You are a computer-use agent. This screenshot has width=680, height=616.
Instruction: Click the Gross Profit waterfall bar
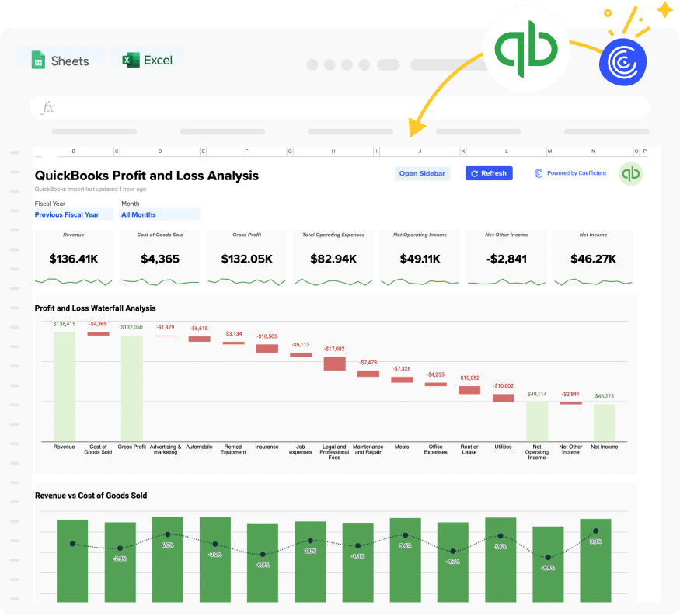pyautogui.click(x=132, y=388)
